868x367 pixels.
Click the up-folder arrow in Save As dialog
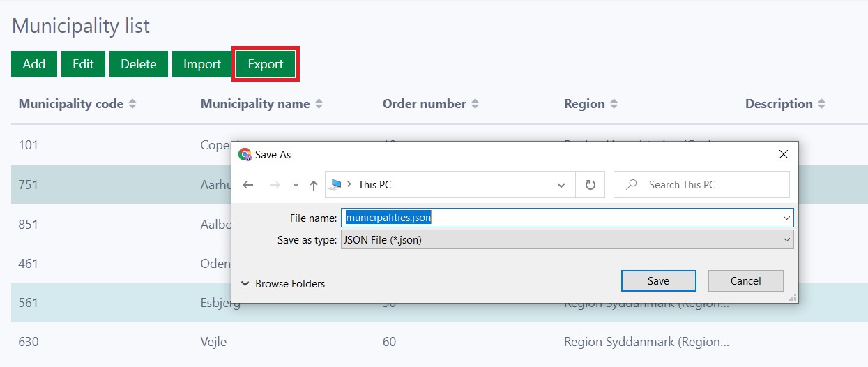coord(314,185)
